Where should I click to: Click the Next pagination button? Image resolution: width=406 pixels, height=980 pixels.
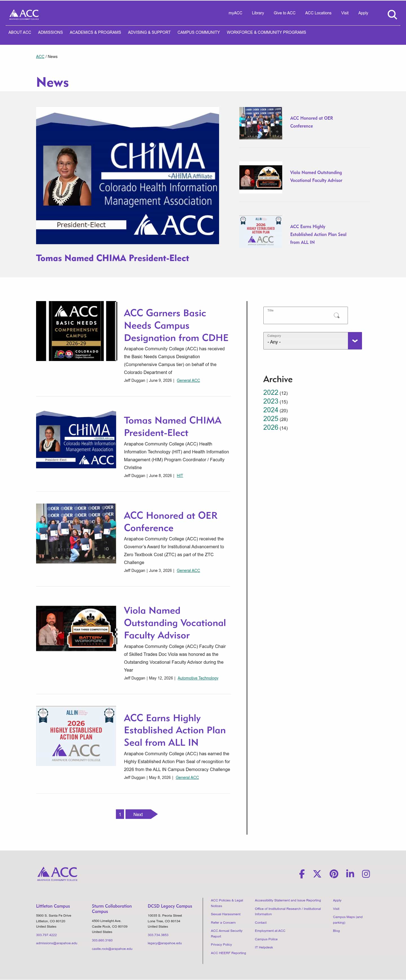[x=141, y=814]
